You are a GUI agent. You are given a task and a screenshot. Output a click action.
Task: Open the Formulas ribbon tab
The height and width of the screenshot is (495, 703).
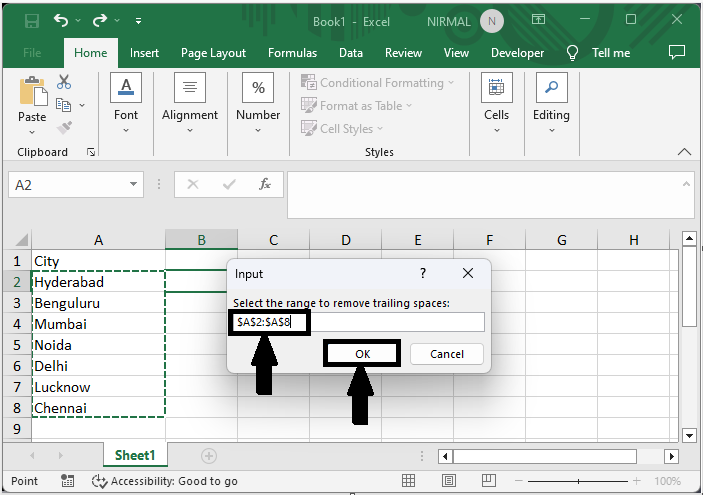click(x=292, y=53)
